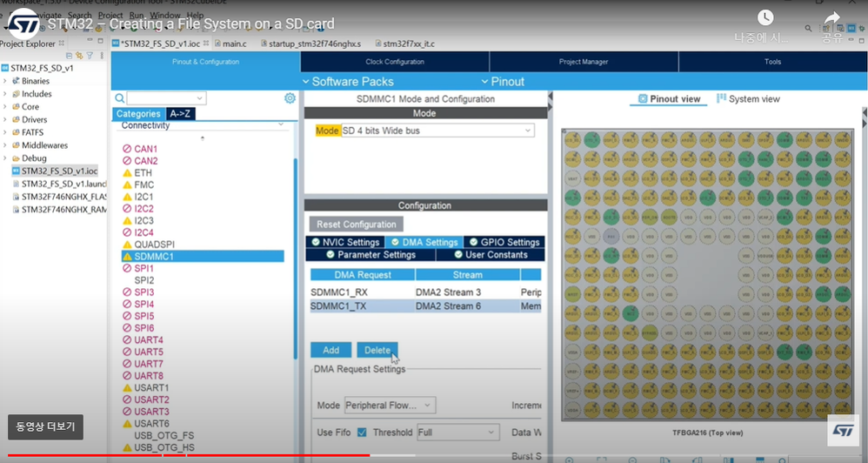The height and width of the screenshot is (463, 868).
Task: Switch peripheral list to A->Z view
Action: [x=180, y=113]
